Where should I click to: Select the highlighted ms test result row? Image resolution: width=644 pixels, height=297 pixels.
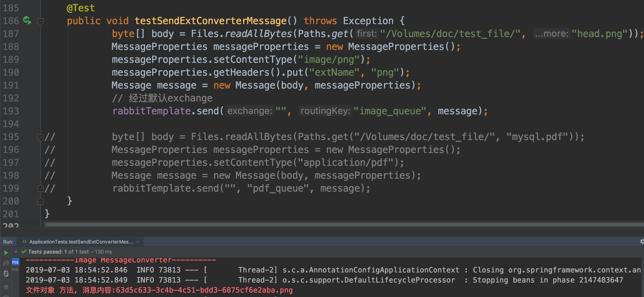15,262
